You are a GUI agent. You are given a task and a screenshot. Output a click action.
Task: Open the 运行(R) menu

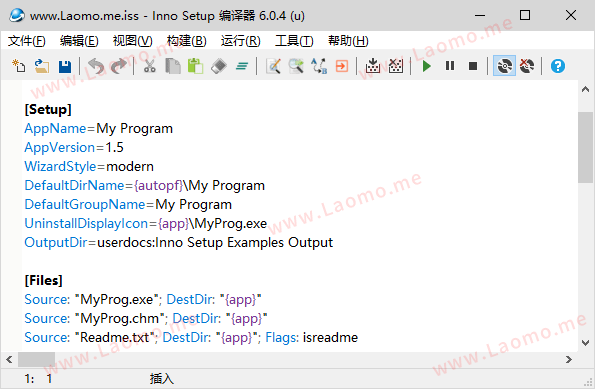tap(241, 41)
